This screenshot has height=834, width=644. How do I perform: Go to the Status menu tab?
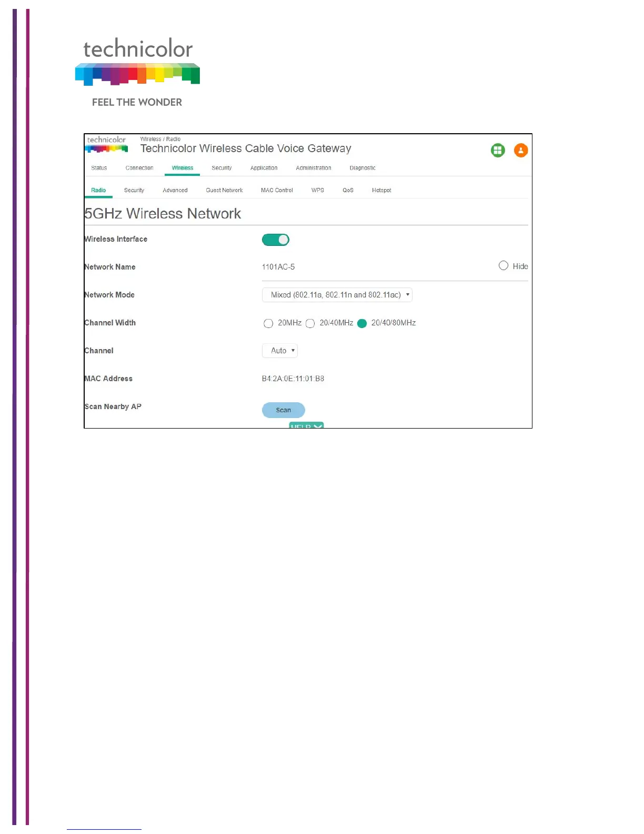coord(99,168)
